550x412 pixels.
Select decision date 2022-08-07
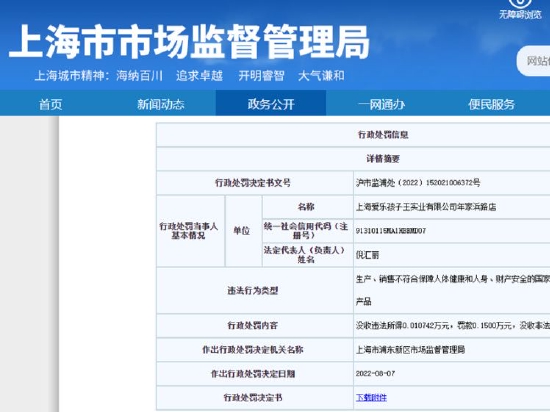click(x=375, y=373)
